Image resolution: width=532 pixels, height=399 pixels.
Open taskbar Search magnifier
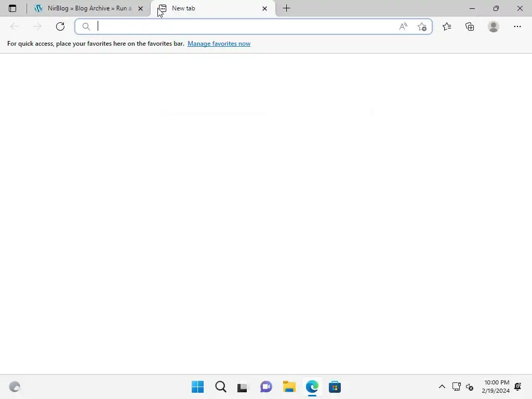tap(220, 387)
